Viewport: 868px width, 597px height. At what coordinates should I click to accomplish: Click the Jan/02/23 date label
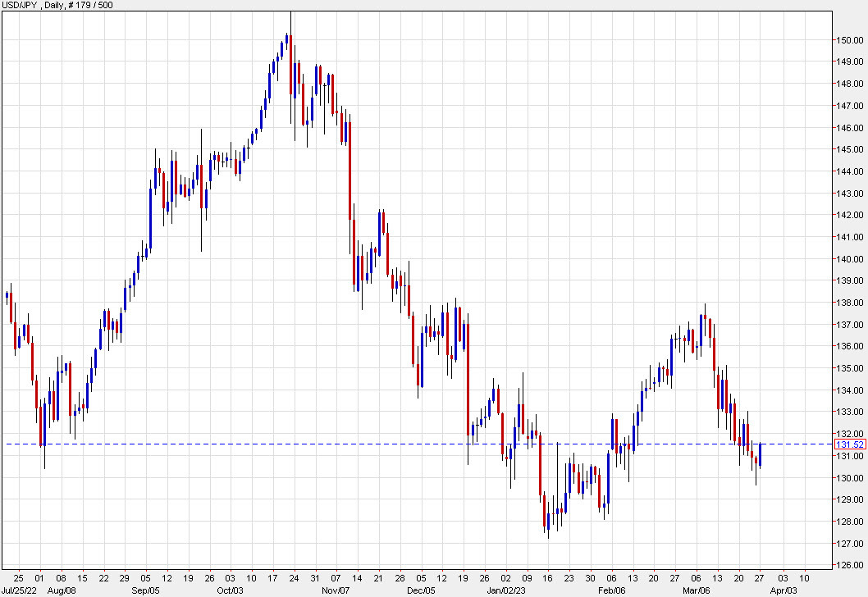pyautogui.click(x=506, y=588)
